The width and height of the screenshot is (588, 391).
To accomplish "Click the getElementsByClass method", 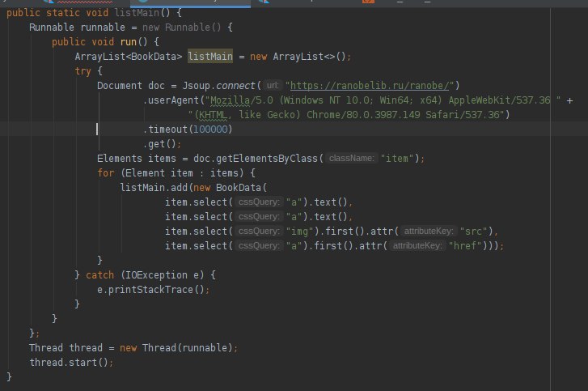I will (267, 159).
